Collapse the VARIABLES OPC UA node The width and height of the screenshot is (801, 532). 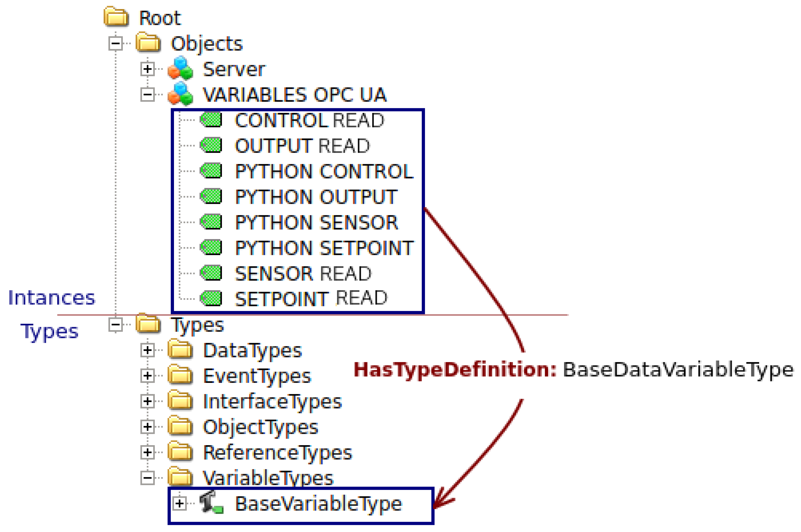point(148,94)
